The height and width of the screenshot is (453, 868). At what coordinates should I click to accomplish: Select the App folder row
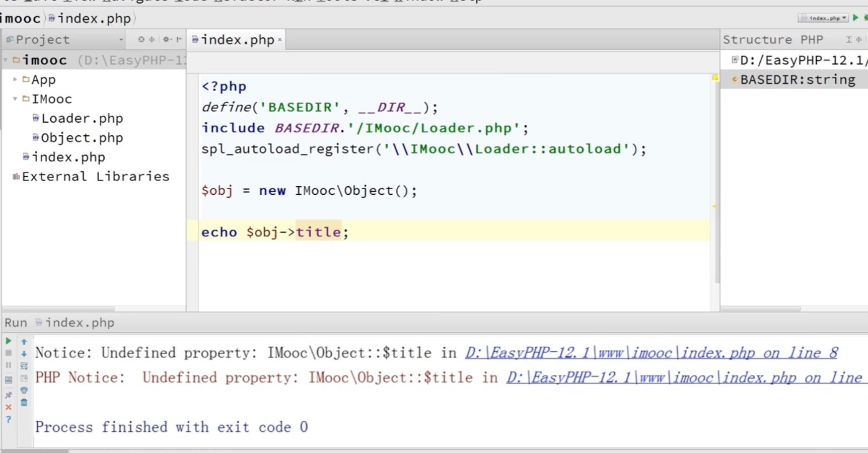[x=94, y=80]
